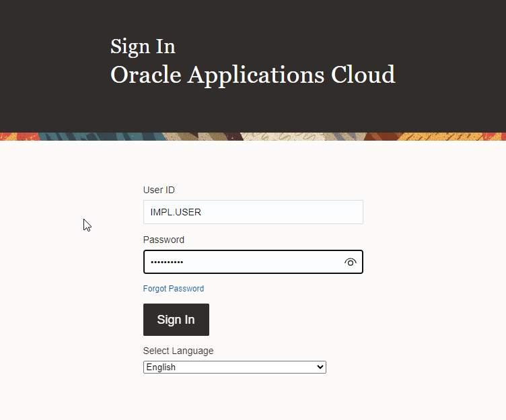This screenshot has height=420, width=506.
Task: Click the 'Password' field label
Action: click(164, 240)
